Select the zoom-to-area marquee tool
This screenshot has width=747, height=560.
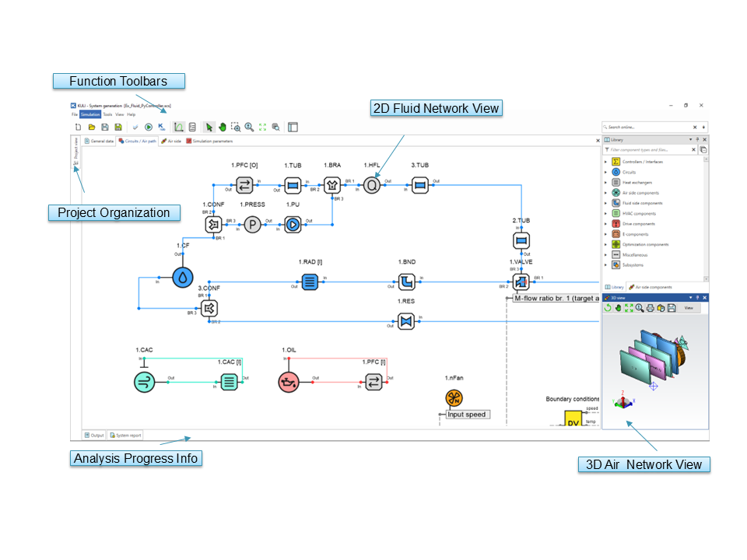(236, 127)
